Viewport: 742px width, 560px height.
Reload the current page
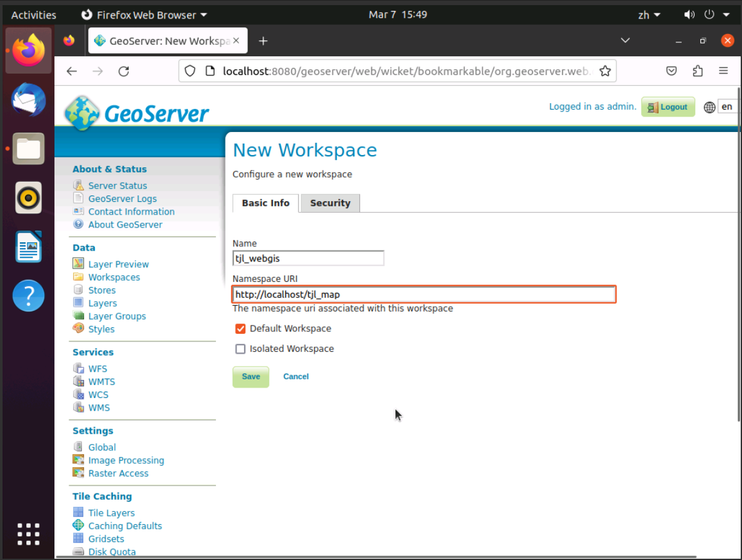124,71
